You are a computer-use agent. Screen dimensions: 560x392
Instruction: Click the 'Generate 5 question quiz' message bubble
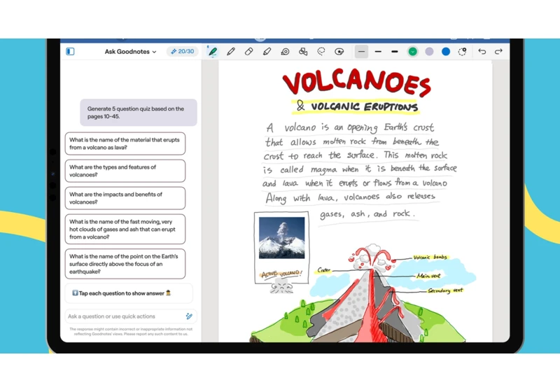(x=139, y=113)
